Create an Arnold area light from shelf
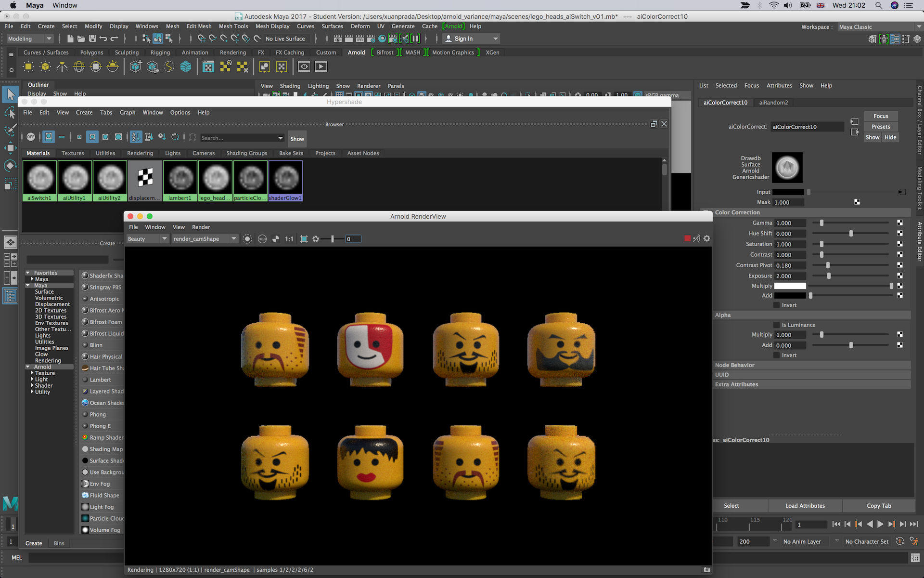The width and height of the screenshot is (924, 578). click(28, 67)
